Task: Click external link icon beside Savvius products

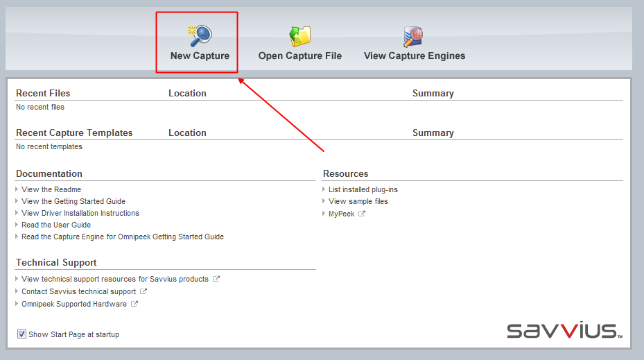Action: pos(216,279)
